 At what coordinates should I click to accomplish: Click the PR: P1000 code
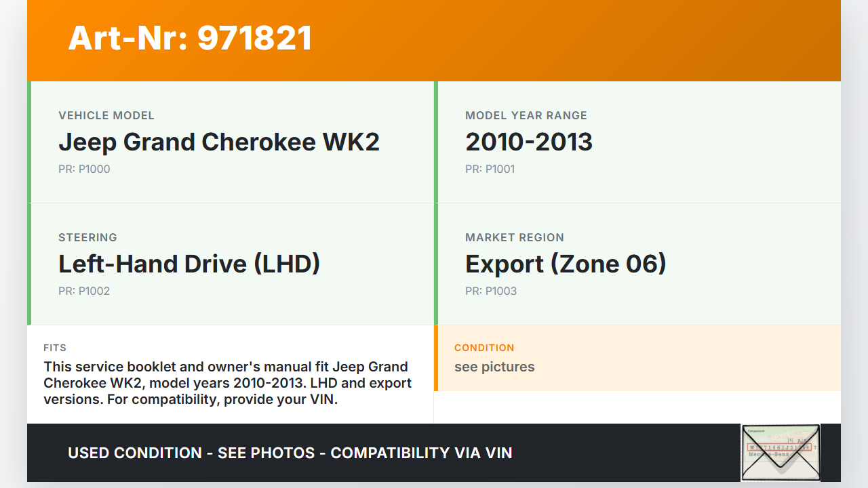click(84, 169)
